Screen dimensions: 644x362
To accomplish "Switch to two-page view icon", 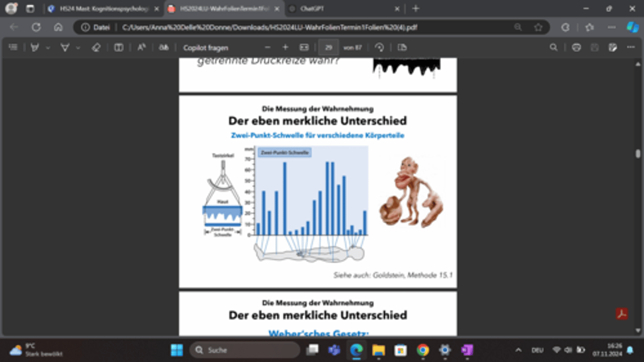I will (402, 47).
